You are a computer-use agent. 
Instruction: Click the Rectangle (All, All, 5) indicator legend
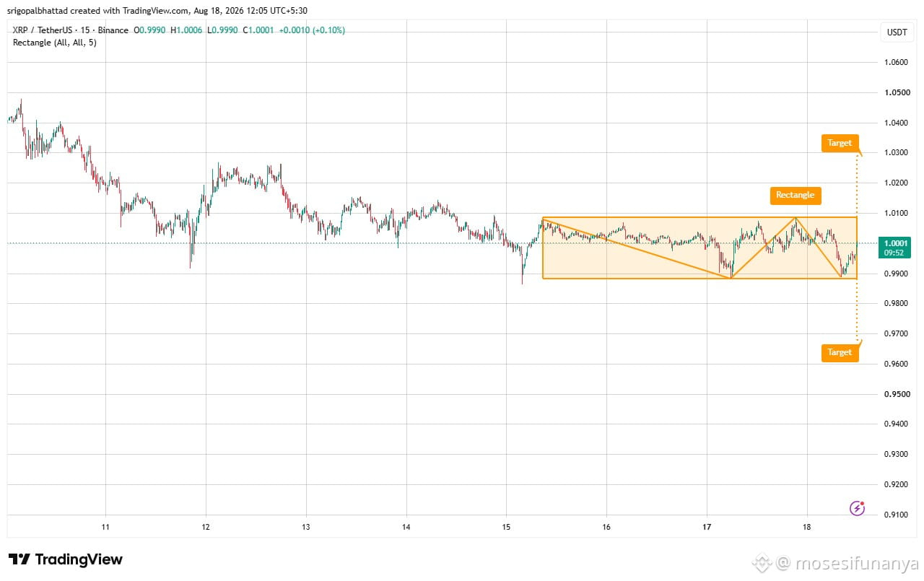pos(55,43)
